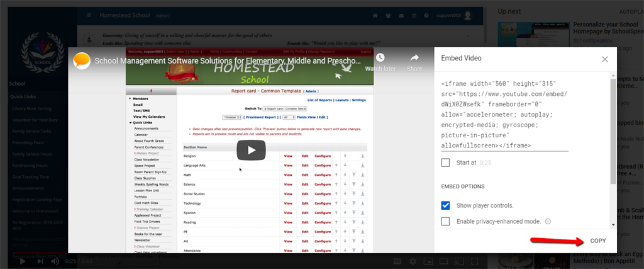The image size is (644, 269).
Task: Open the player settings gear
Action: [413, 261]
